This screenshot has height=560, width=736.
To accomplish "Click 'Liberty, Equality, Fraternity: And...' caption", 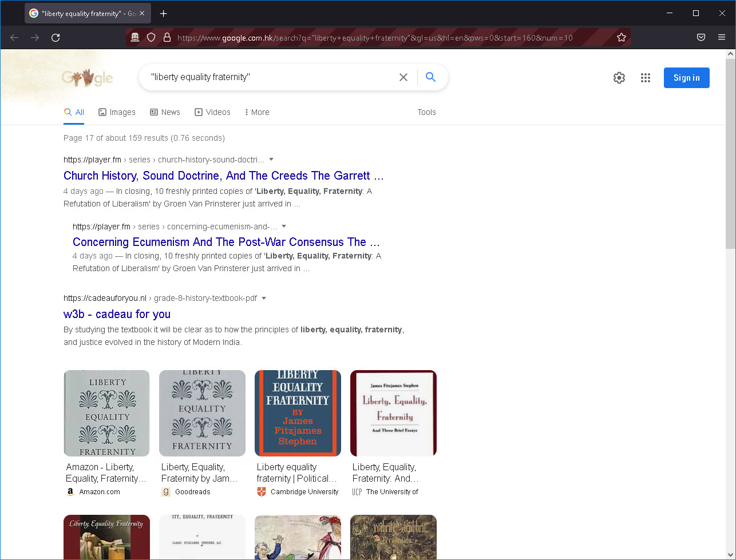I will [x=386, y=473].
